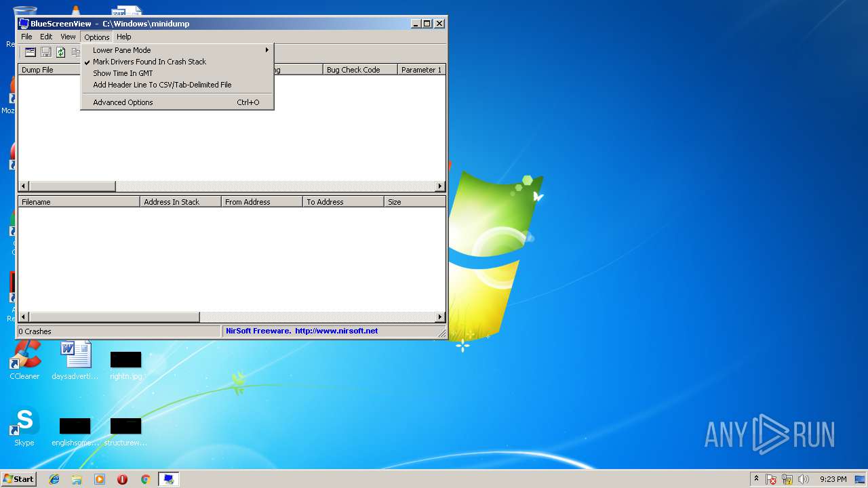Open the Skype desktop shortcut
Image resolution: width=868 pixels, height=488 pixels.
pyautogui.click(x=24, y=427)
